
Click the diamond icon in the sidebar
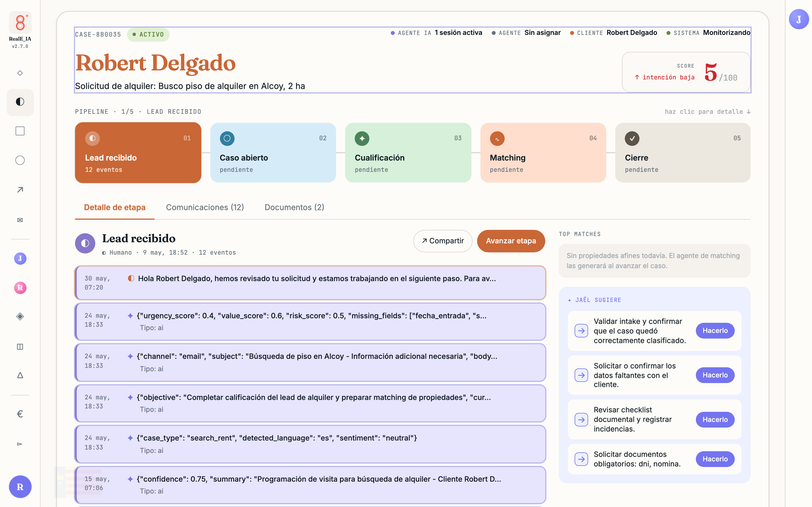click(x=20, y=73)
